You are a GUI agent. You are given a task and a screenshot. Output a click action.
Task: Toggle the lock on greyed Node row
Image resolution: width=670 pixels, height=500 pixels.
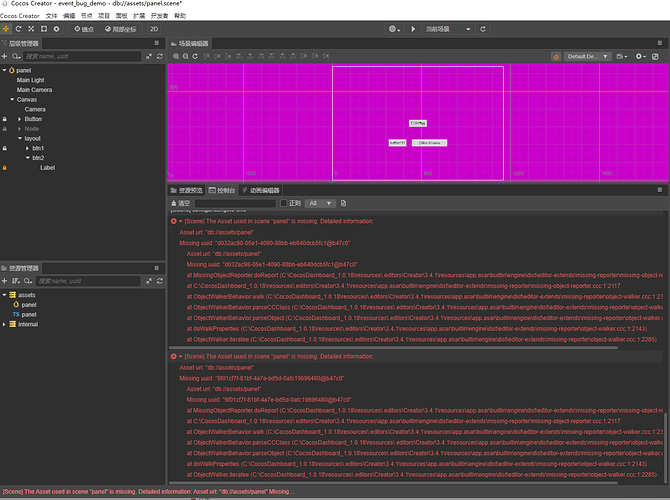[x=5, y=129]
